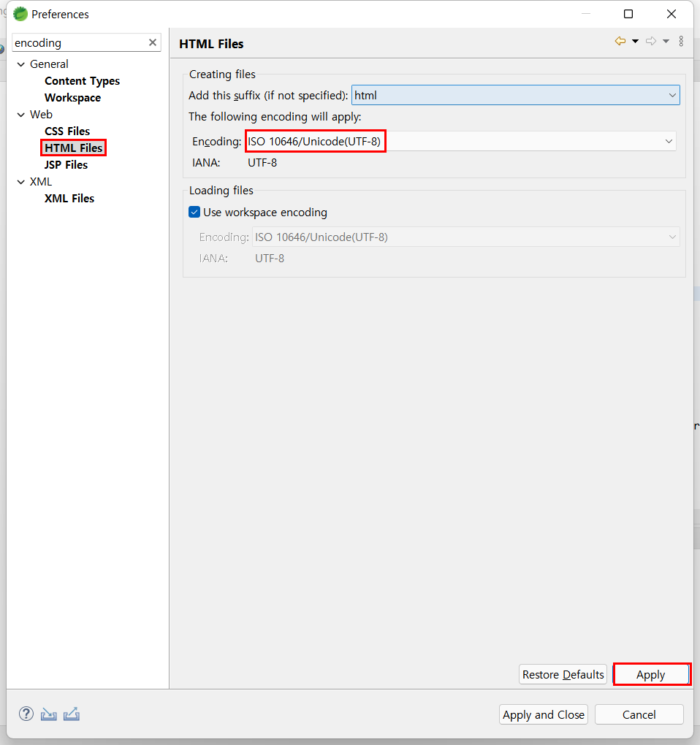The image size is (700, 745).
Task: Click the General category label
Action: (49, 64)
